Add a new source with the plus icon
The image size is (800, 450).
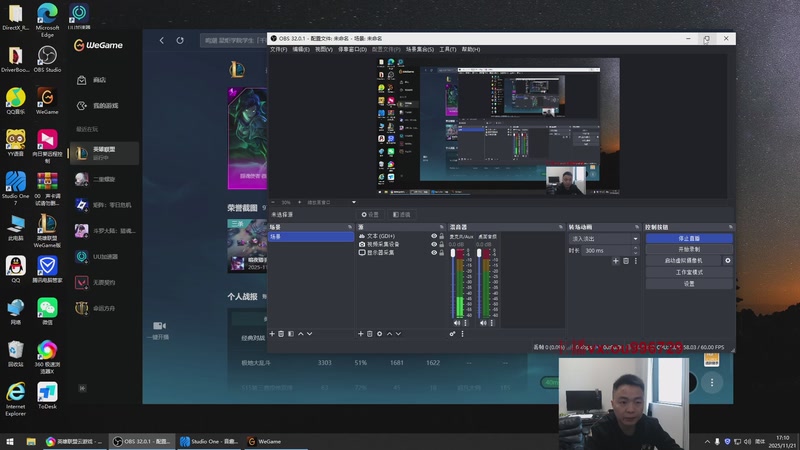pos(361,334)
